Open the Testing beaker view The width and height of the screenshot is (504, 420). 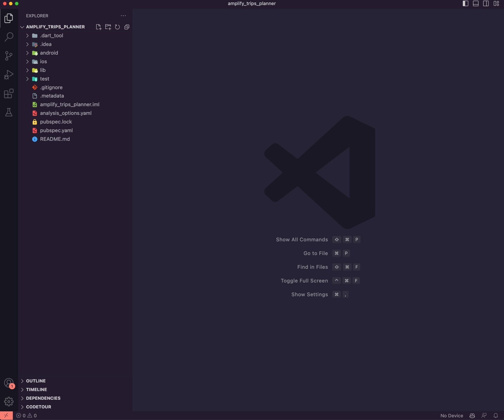tap(9, 112)
